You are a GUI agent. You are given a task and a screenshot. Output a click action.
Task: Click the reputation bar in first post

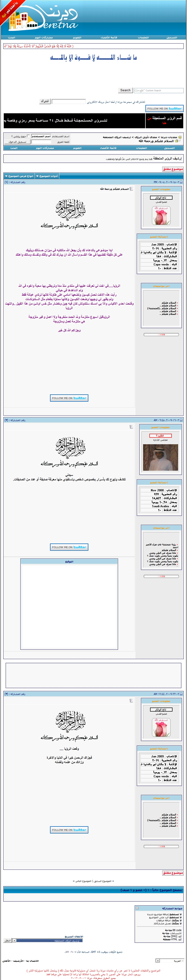coord(161,334)
